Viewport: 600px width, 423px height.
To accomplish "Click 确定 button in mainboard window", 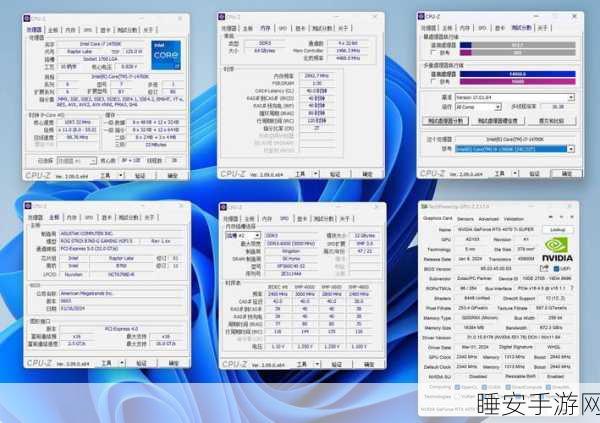I will (x=174, y=363).
